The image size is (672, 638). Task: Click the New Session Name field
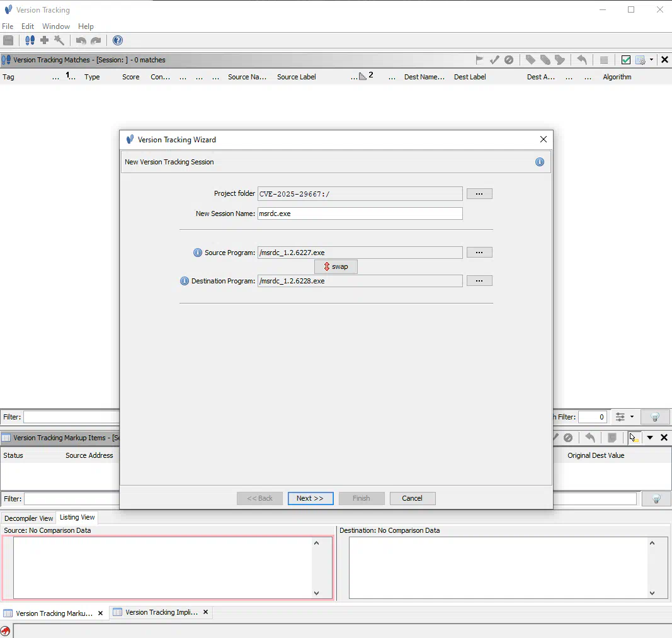click(x=360, y=214)
